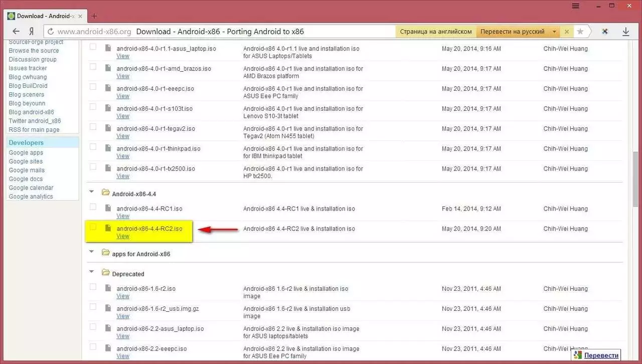Open Google analytics in sidebar
Image resolution: width=642 pixels, height=364 pixels.
(31, 197)
